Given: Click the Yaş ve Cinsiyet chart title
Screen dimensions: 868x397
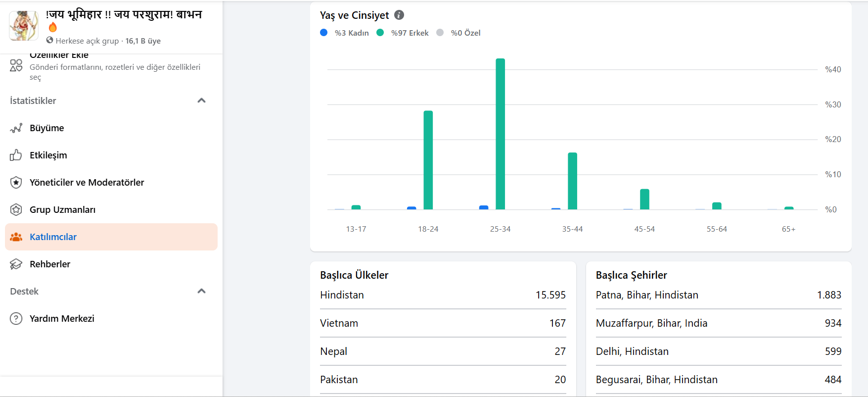Looking at the screenshot, I should click(x=354, y=15).
